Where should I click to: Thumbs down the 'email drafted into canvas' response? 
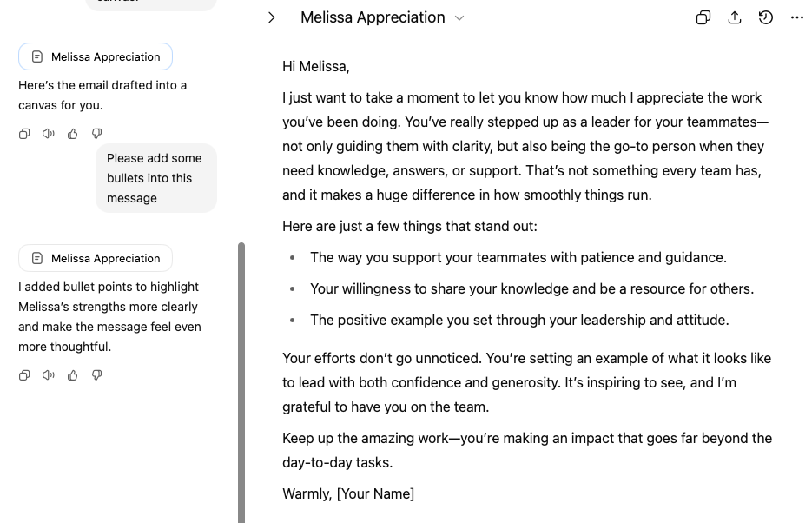pyautogui.click(x=97, y=134)
